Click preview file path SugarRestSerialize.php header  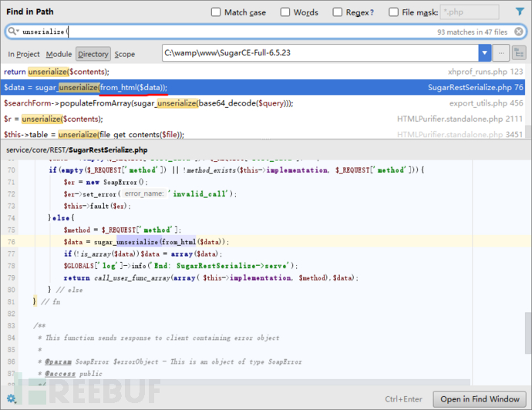coord(76,150)
